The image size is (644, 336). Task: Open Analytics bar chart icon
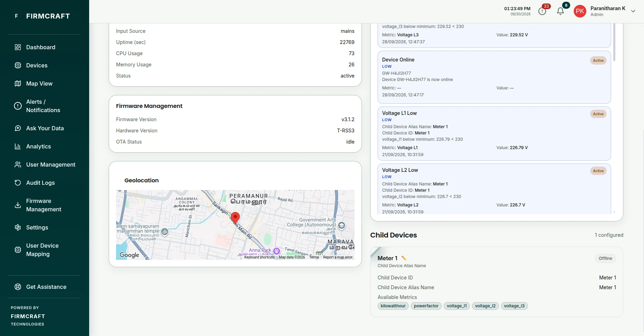(18, 146)
